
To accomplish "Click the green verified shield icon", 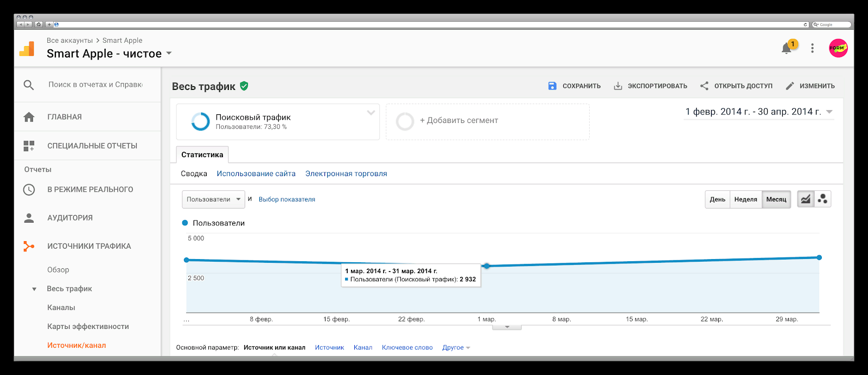I will [x=244, y=86].
